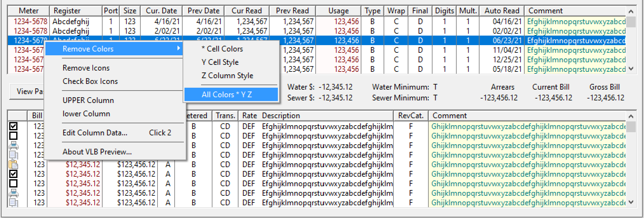Click the Usage column header
Viewport: 644px width, 218px height.
(339, 11)
